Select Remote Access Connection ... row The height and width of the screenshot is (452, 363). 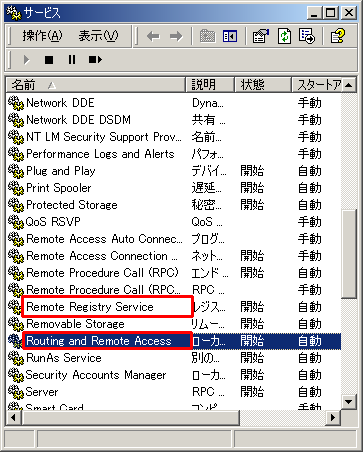point(102,256)
